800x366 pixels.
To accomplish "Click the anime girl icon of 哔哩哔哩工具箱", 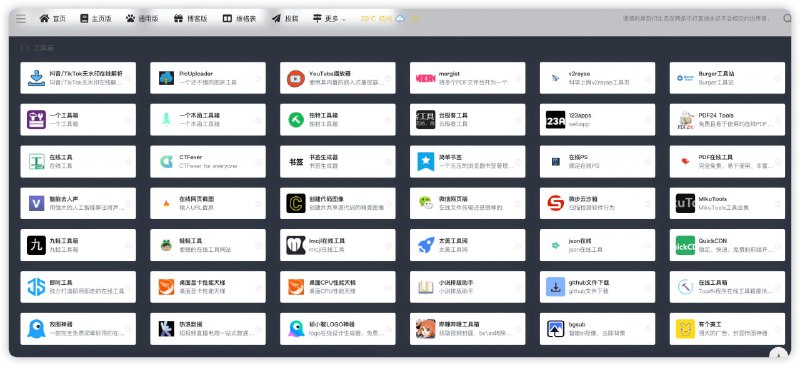I will pyautogui.click(x=426, y=329).
